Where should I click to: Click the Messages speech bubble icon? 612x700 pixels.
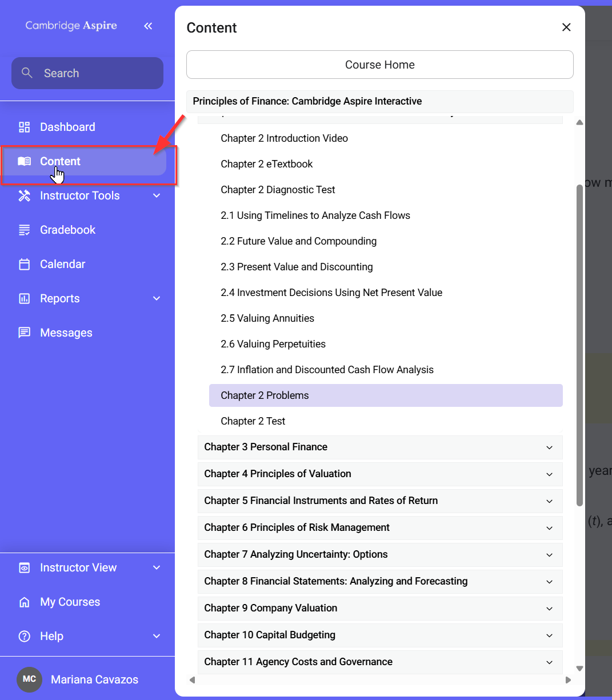24,333
